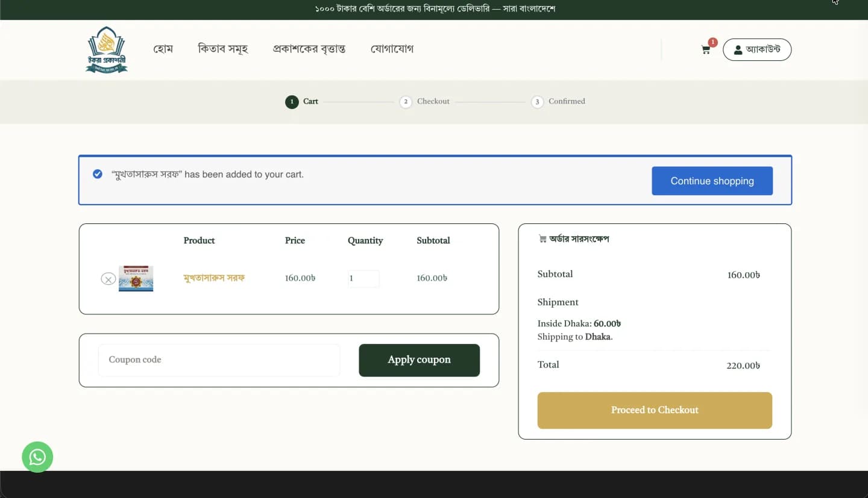Screen dimensions: 868x498
Task: Open যোগাযোগ contact page
Action: tap(392, 49)
